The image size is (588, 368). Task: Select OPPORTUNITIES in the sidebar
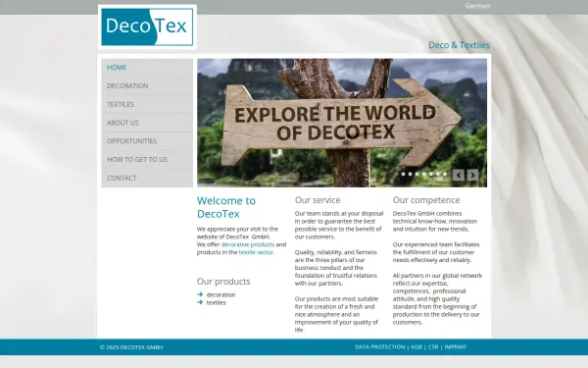tap(147, 141)
